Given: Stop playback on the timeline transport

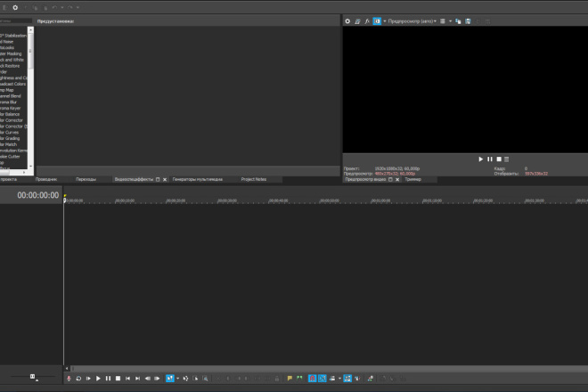Looking at the screenshot, I should [118, 379].
